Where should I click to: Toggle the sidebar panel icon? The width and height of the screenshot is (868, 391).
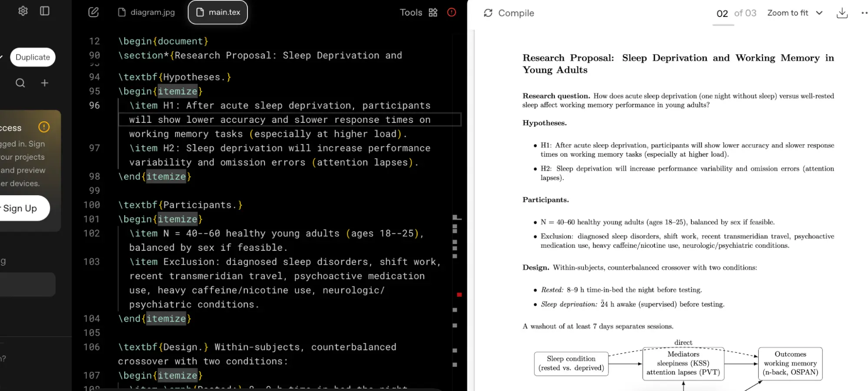[45, 11]
